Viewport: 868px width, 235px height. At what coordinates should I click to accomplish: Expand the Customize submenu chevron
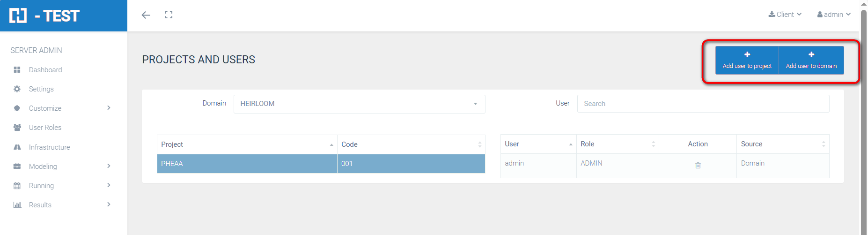point(109,108)
